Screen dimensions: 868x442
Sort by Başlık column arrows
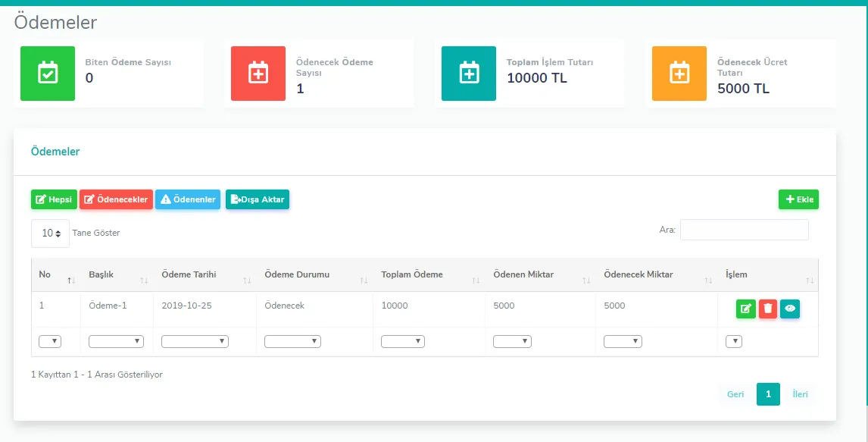point(144,281)
